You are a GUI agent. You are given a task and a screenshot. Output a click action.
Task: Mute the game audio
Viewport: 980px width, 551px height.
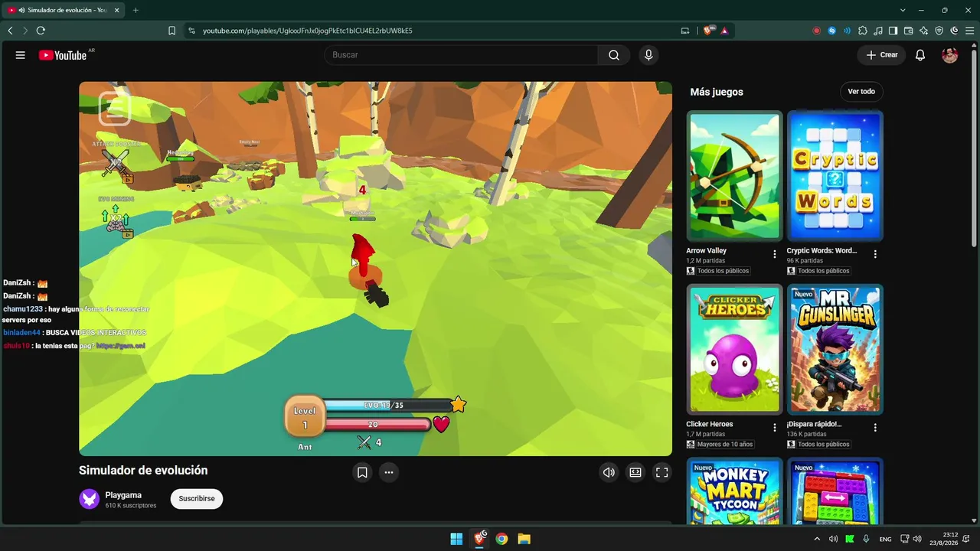609,472
